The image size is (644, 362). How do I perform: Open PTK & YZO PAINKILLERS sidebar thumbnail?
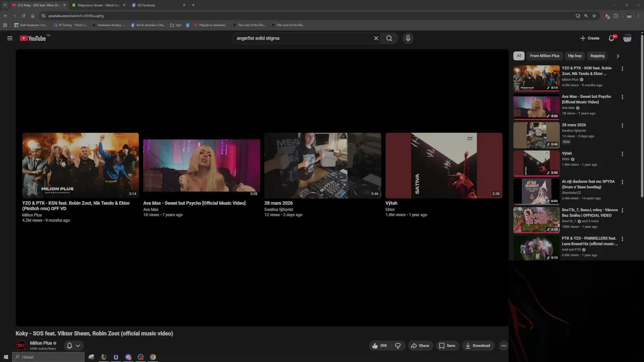point(536,248)
